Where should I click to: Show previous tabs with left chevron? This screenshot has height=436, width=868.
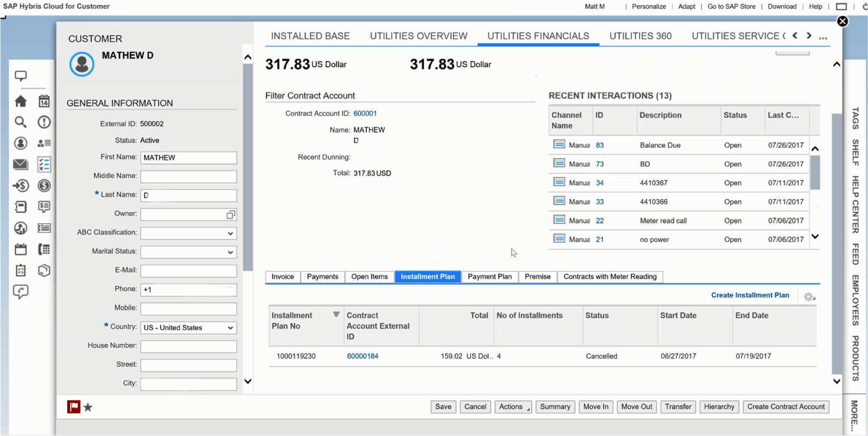click(x=795, y=35)
